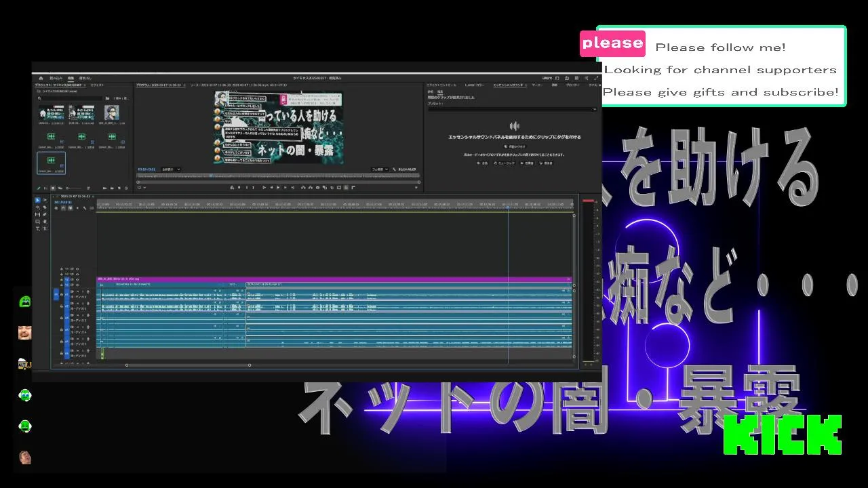Image resolution: width=868 pixels, height=488 pixels.
Task: Switch to the Effects panel tab
Action: [97, 85]
